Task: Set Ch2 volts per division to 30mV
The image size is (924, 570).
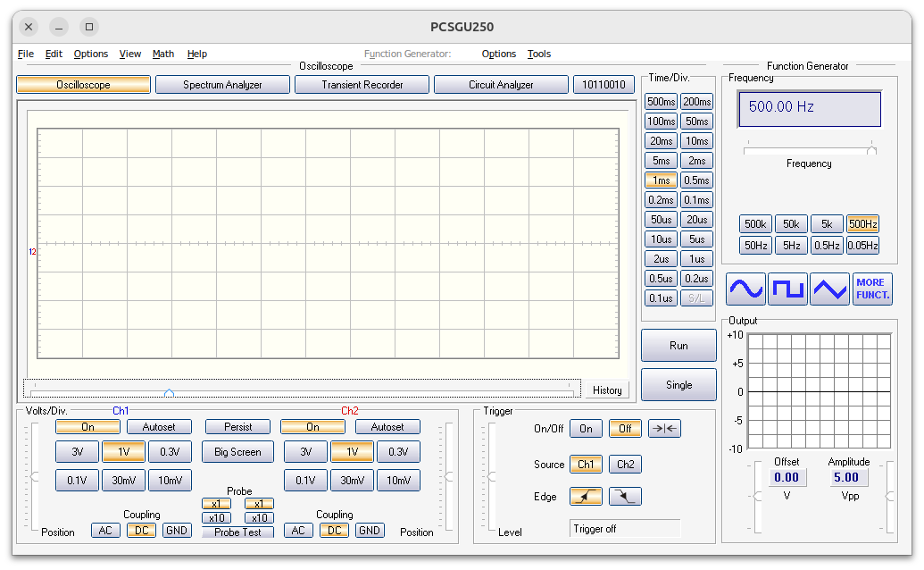Action: point(352,481)
